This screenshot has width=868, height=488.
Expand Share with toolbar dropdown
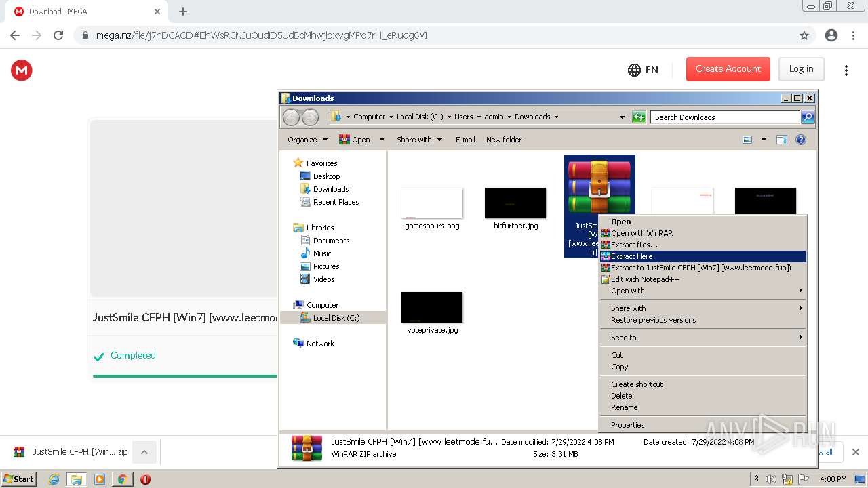tap(419, 140)
